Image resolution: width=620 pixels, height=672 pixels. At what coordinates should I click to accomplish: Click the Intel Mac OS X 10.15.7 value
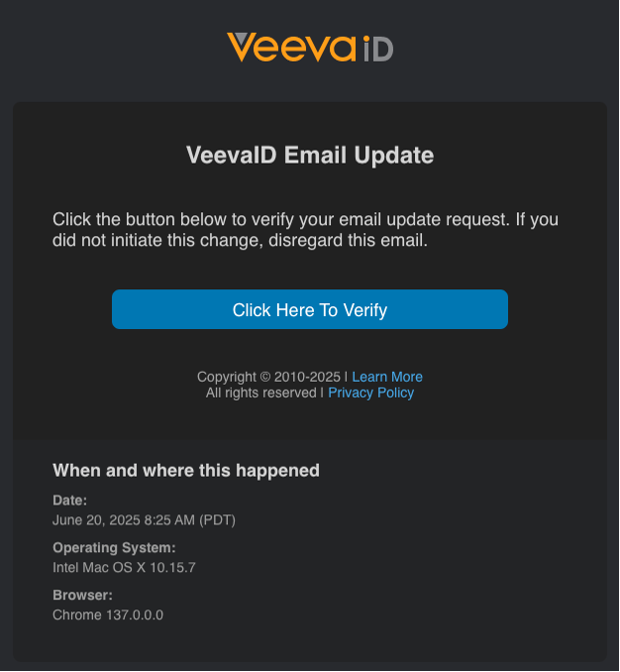(124, 567)
